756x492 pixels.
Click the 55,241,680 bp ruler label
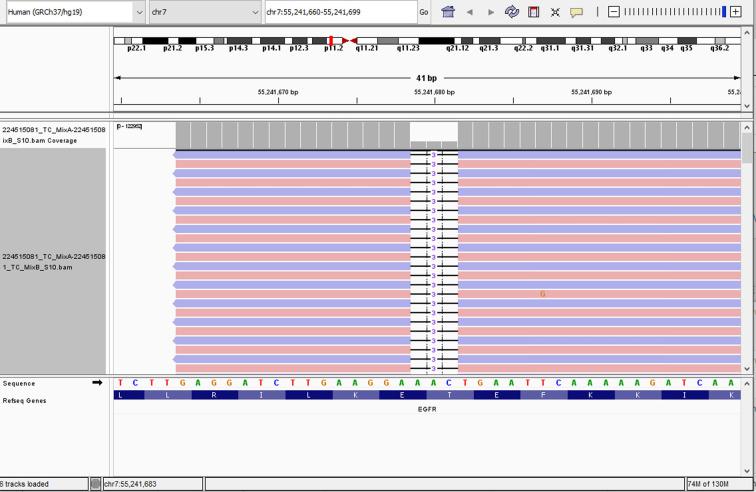tap(434, 92)
